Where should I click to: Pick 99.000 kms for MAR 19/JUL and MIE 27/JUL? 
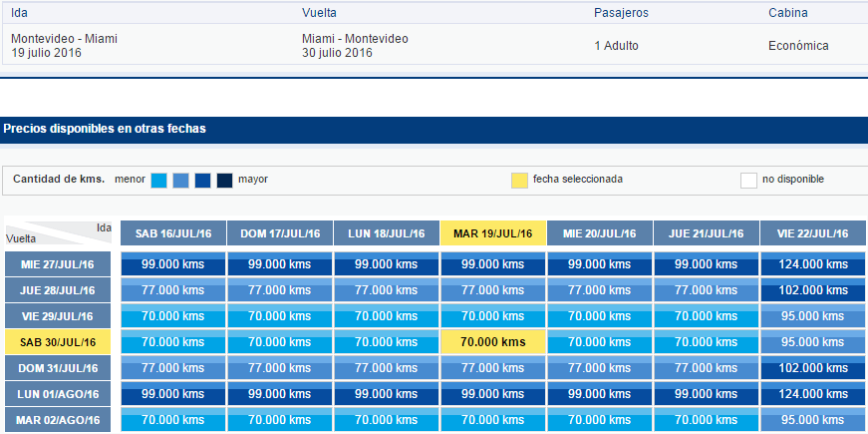[x=493, y=264]
